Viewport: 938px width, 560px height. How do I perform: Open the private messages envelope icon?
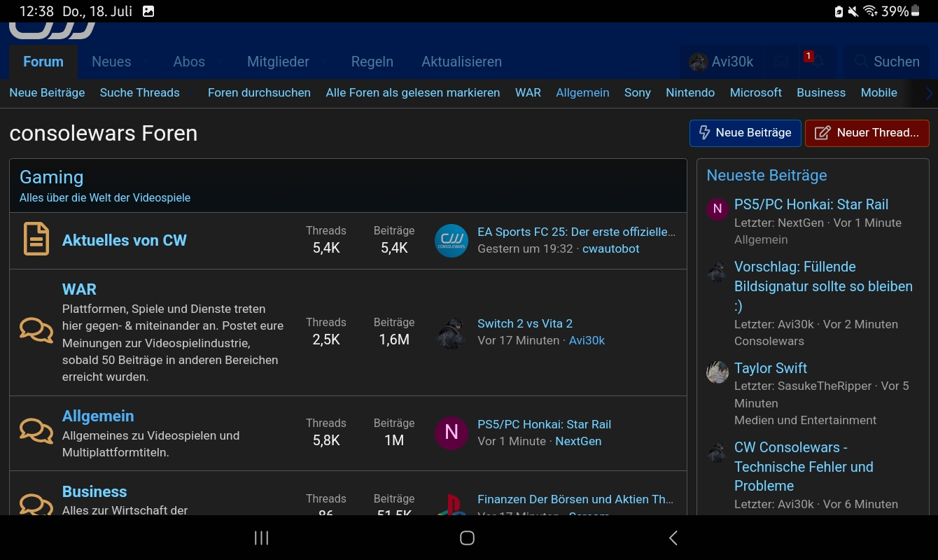[x=781, y=62]
